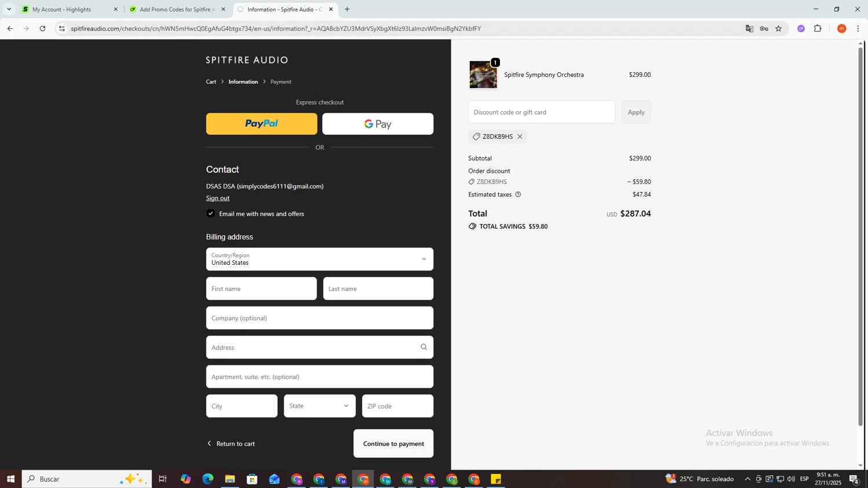The image size is (868, 488).
Task: Remove the Z8DKB9HS discount code
Action: coord(520,136)
